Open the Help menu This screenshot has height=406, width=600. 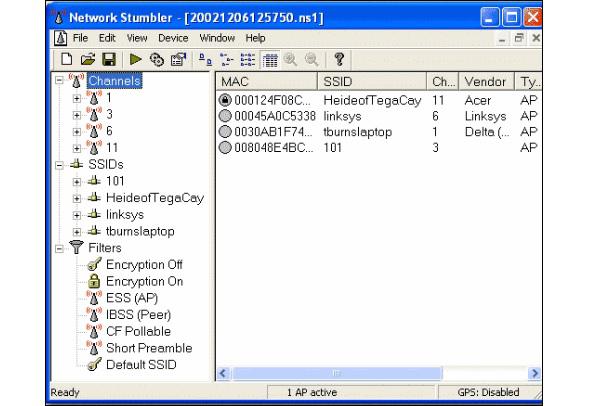click(x=255, y=38)
